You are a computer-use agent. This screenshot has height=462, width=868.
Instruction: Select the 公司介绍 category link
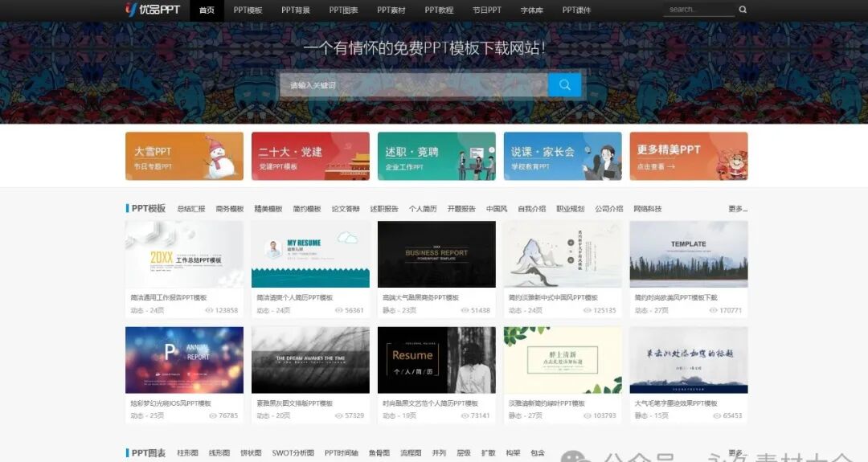(x=609, y=209)
